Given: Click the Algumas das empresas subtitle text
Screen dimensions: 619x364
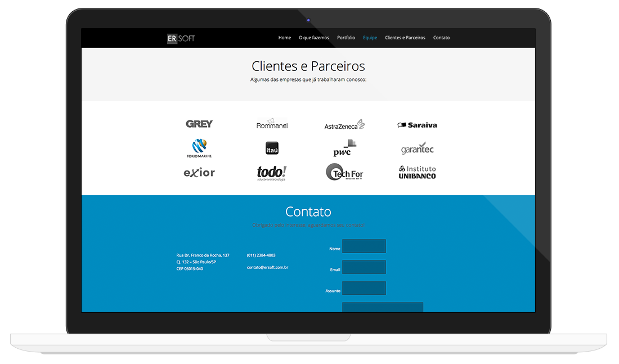Looking at the screenshot, I should tap(308, 79).
